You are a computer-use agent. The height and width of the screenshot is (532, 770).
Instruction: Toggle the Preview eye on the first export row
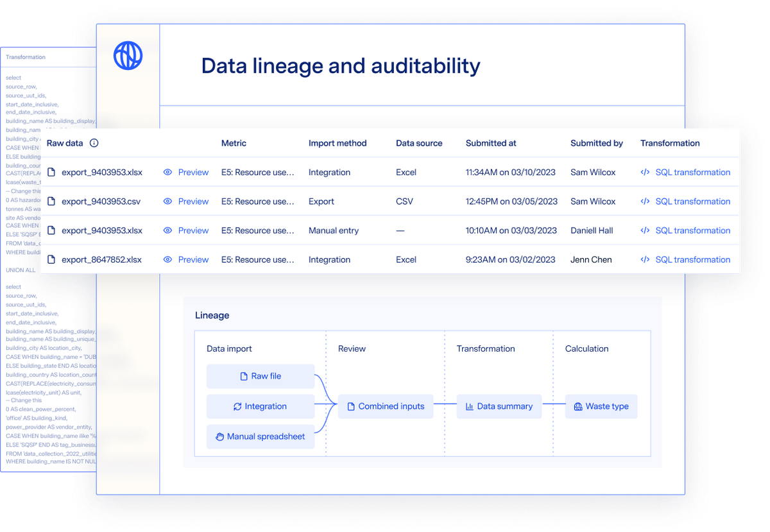pos(167,172)
